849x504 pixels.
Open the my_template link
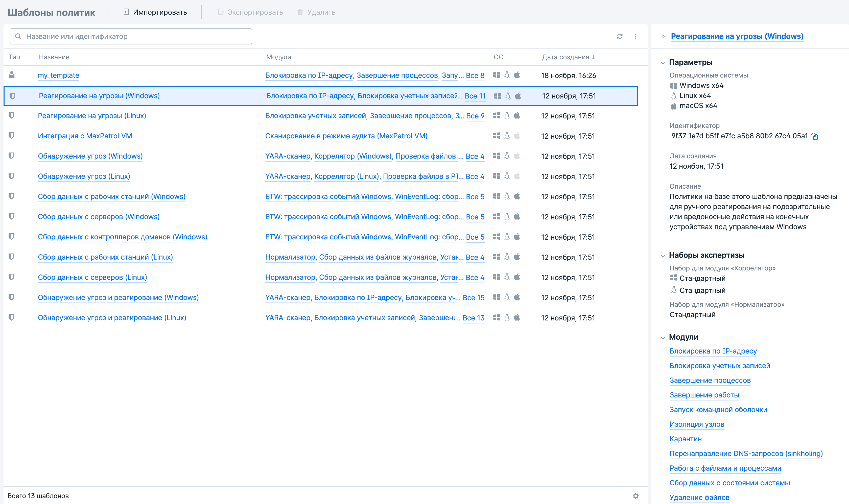(58, 75)
